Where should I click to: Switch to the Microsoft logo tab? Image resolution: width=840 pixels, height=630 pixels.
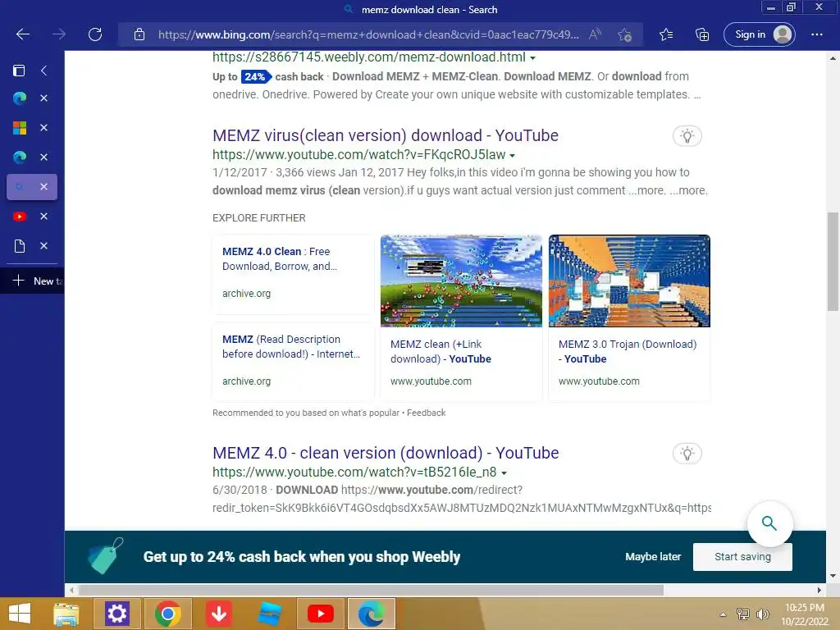pyautogui.click(x=20, y=127)
